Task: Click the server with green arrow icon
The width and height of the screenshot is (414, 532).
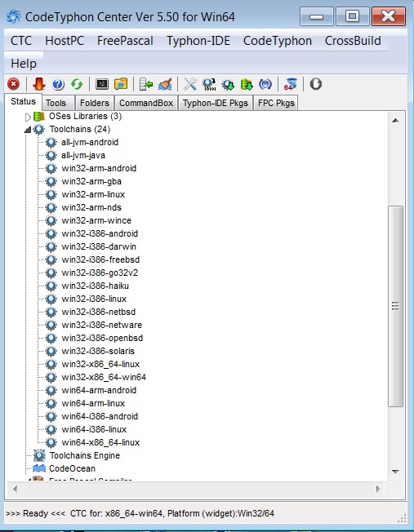Action: 146,84
